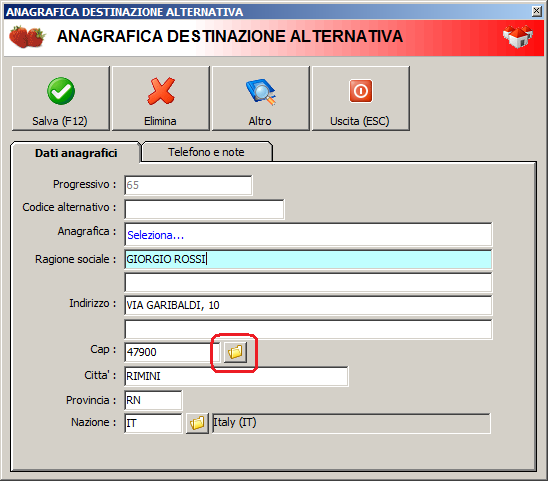Open the Cap lookup folder icon
548x481 pixels.
[x=235, y=352]
